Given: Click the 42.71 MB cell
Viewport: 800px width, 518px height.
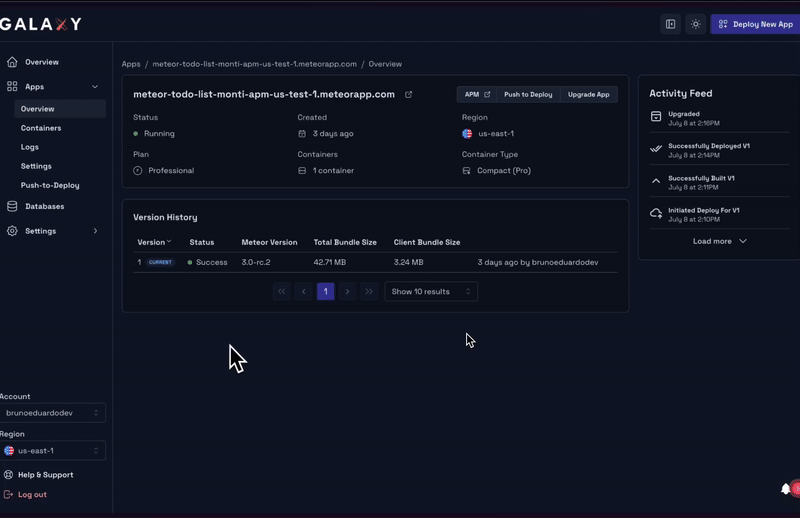Looking at the screenshot, I should (330, 262).
